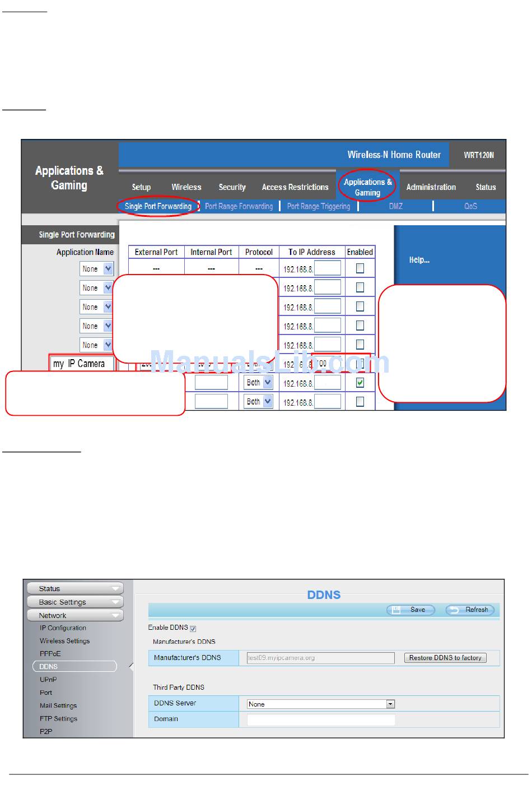The width and height of the screenshot is (532, 785).
Task: Select Applications & Gaming tab
Action: click(x=367, y=187)
